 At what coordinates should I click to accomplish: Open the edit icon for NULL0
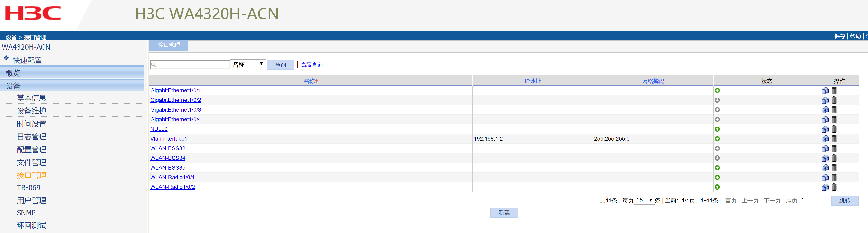[x=825, y=129]
